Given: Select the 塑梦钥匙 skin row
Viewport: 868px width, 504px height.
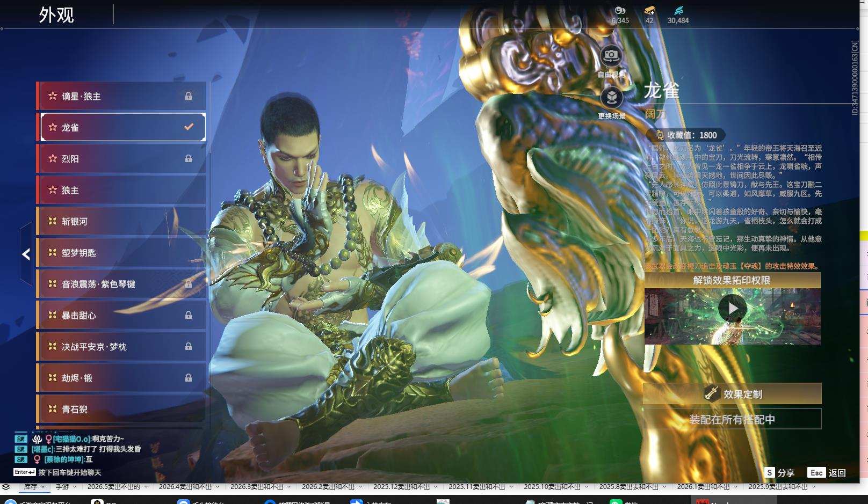Looking at the screenshot, I should 122,252.
